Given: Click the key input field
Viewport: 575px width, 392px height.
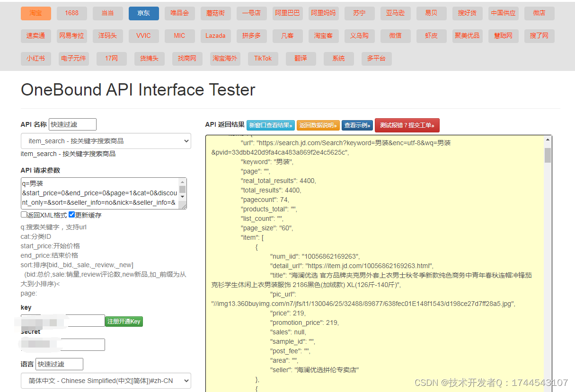Looking at the screenshot, I should pyautogui.click(x=63, y=321).
